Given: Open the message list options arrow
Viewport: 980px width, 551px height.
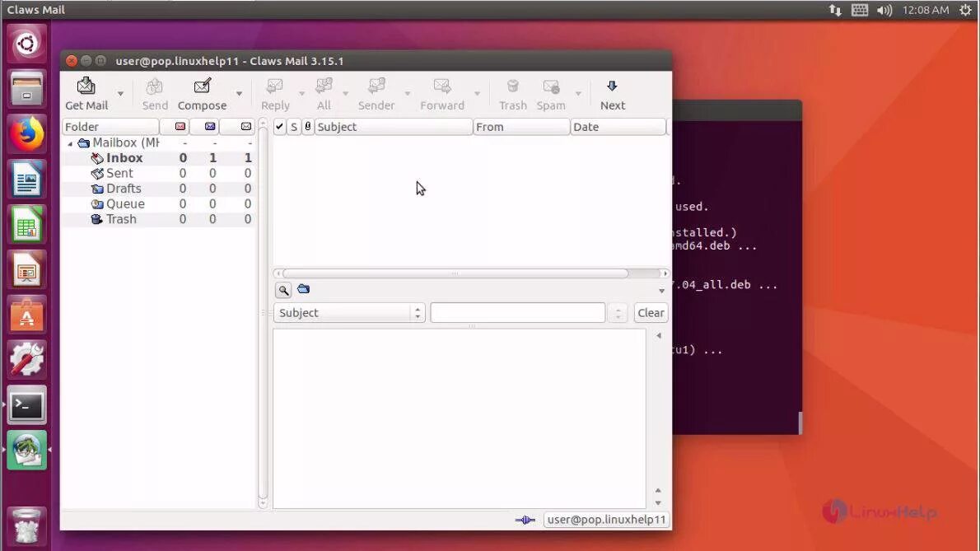Looking at the screenshot, I should (x=661, y=291).
